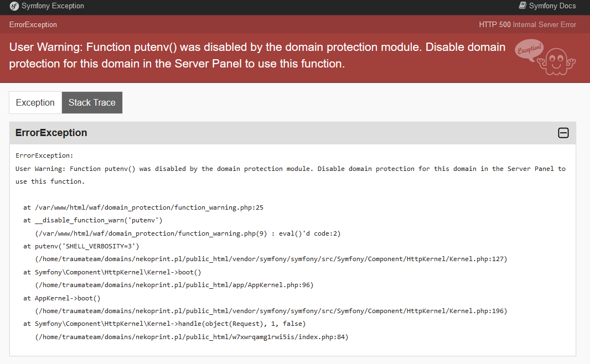The image size is (590, 364).
Task: Click the ErrorException panel heading text
Action: (x=51, y=133)
